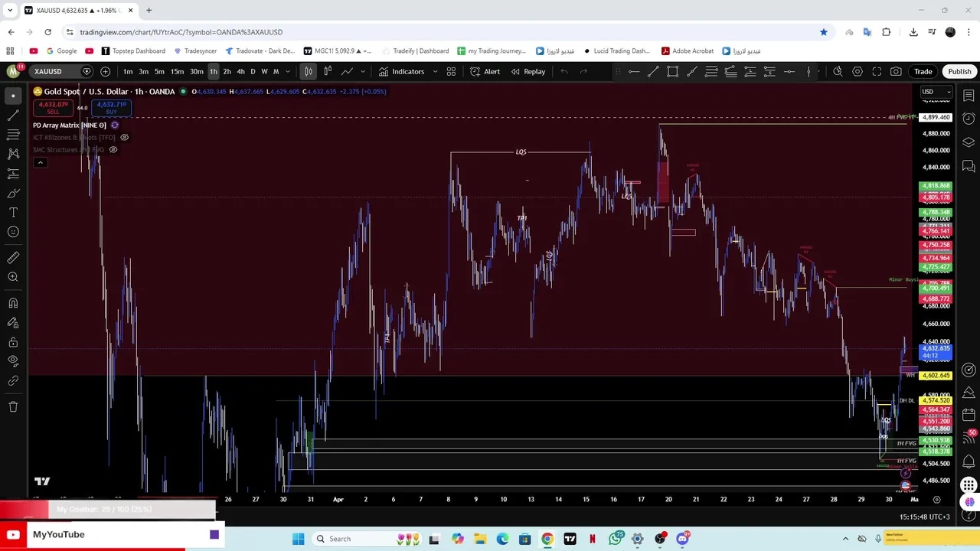This screenshot has height=551, width=980.
Task: Click the blue BUY price button
Action: tap(112, 107)
